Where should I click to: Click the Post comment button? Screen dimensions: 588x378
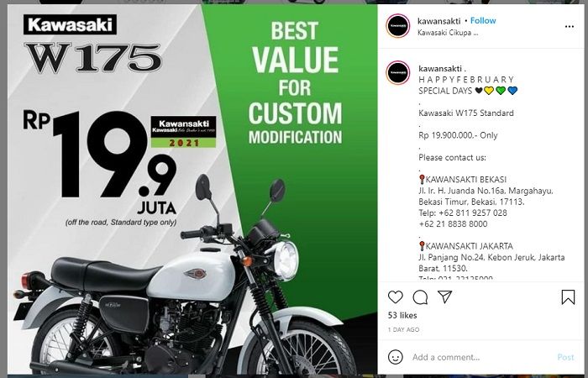click(565, 357)
